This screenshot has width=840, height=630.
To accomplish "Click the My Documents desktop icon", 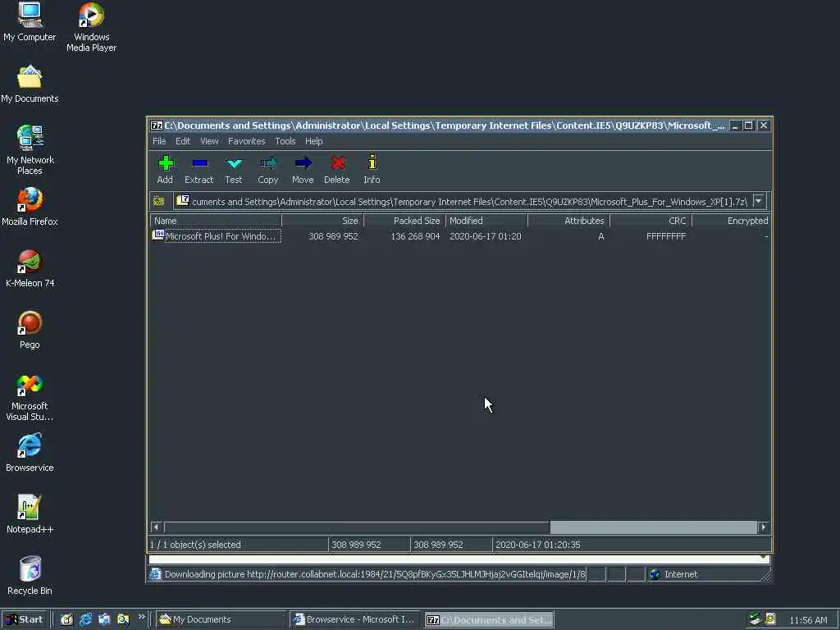I will point(30,84).
